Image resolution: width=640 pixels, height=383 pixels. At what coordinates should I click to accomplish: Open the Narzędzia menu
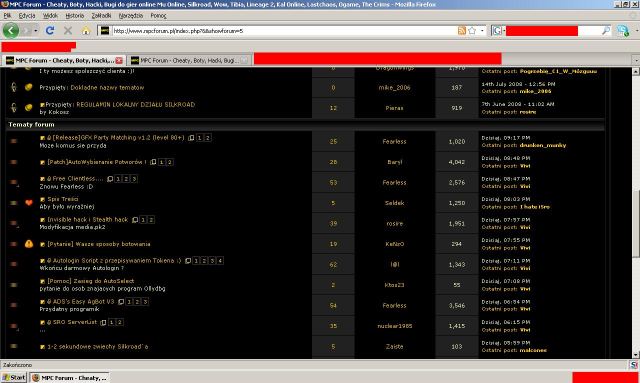pos(131,16)
